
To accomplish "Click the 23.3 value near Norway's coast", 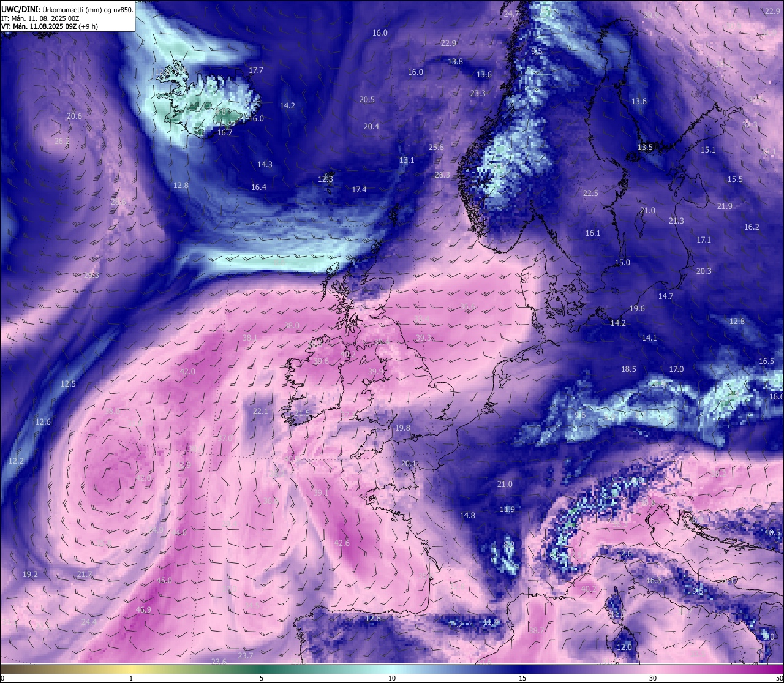I will coord(478,94).
